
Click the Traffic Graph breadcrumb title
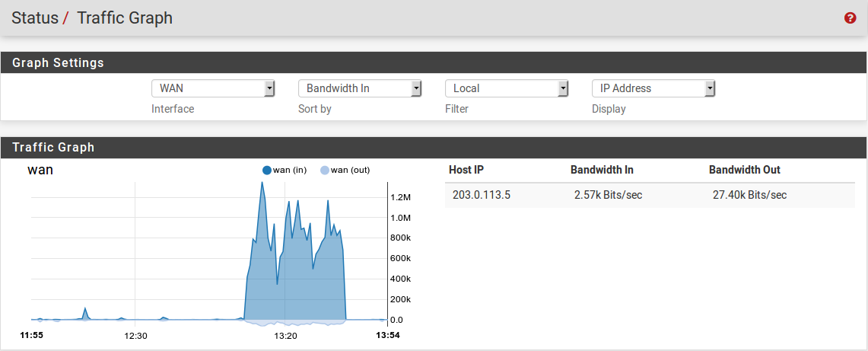click(x=125, y=18)
